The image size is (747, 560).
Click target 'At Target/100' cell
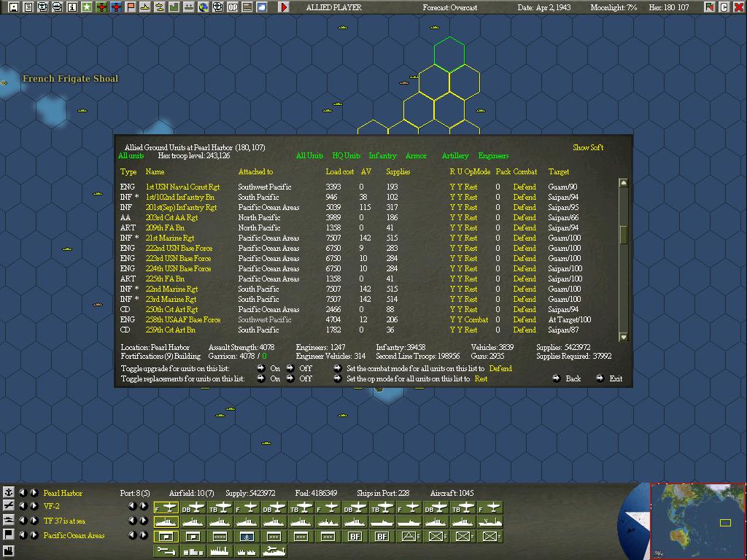(x=569, y=319)
